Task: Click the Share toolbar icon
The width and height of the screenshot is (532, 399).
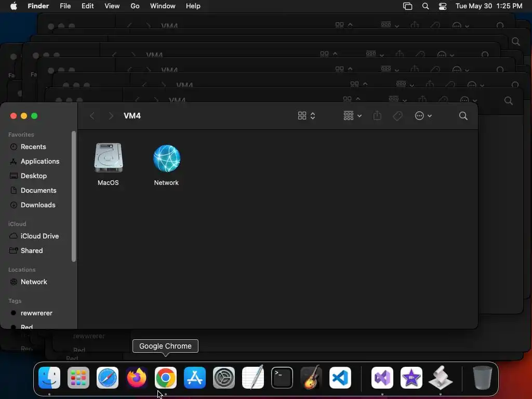Action: click(377, 116)
